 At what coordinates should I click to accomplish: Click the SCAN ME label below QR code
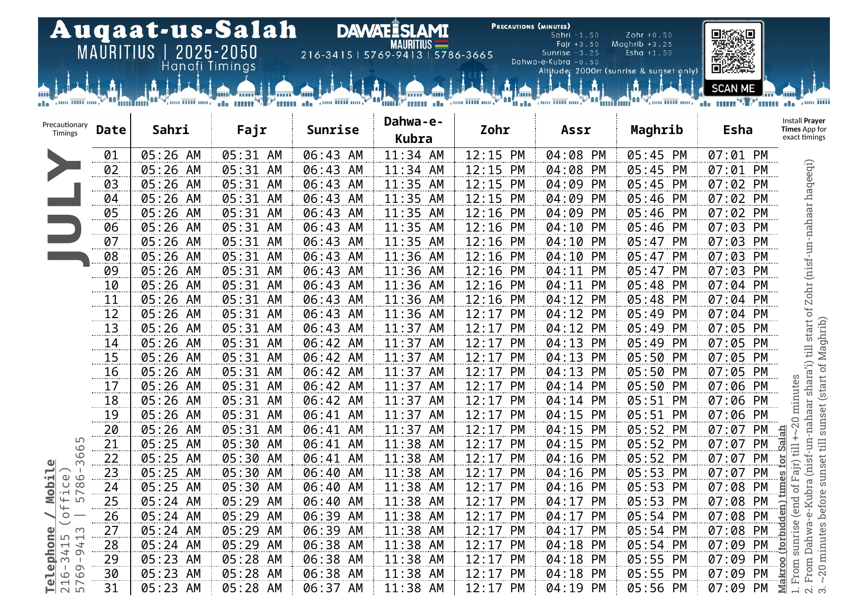click(733, 89)
